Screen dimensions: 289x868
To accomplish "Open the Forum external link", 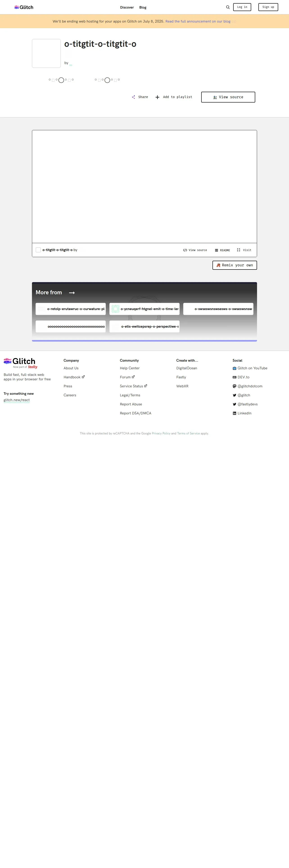I will click(127, 377).
